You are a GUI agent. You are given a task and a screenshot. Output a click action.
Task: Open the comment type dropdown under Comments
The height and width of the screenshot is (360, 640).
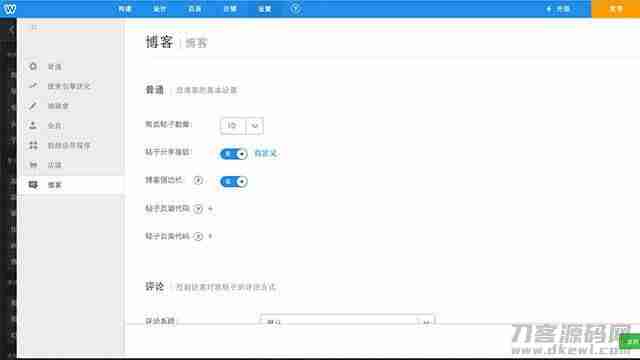click(347, 320)
